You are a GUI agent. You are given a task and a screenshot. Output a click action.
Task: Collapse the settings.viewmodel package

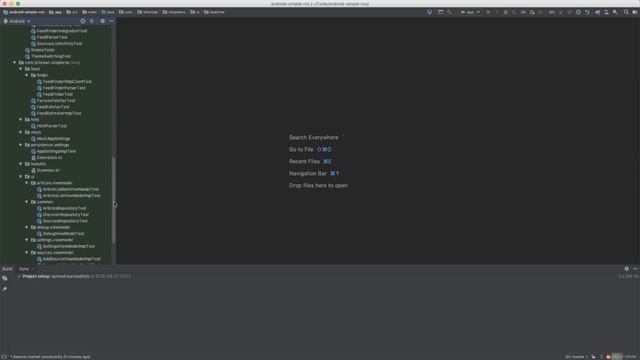(27, 240)
